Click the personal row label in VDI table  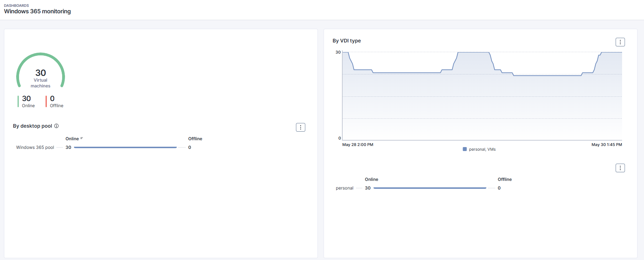tap(344, 188)
